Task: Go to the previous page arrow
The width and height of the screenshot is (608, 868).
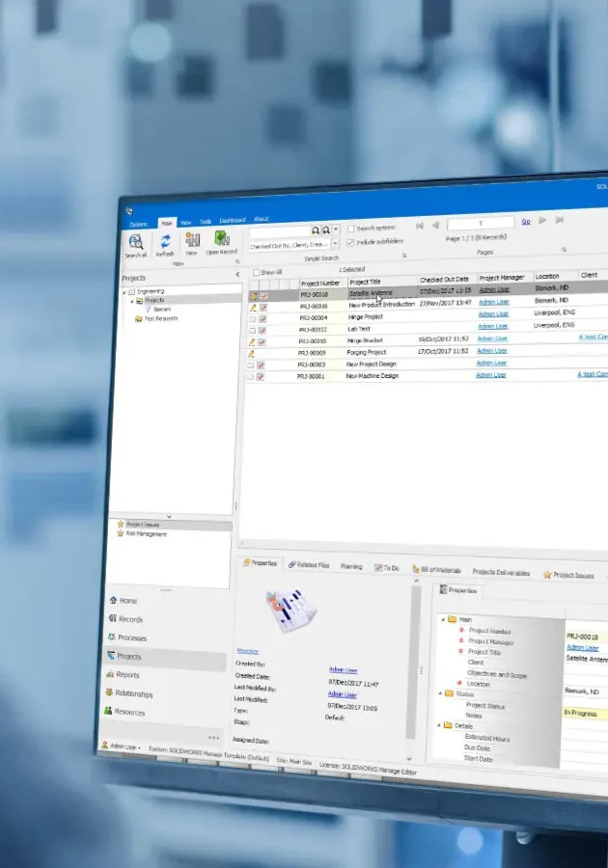Action: pyautogui.click(x=435, y=225)
